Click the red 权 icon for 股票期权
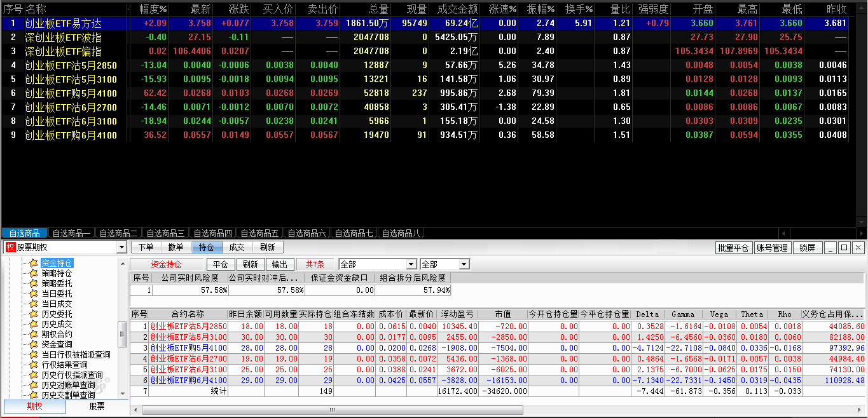The width and height of the screenshot is (868, 418). (10, 248)
